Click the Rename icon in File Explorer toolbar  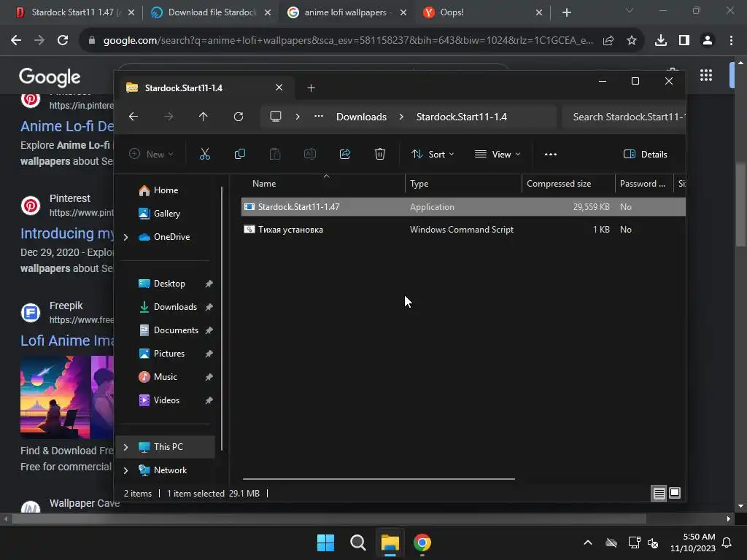pyautogui.click(x=309, y=155)
